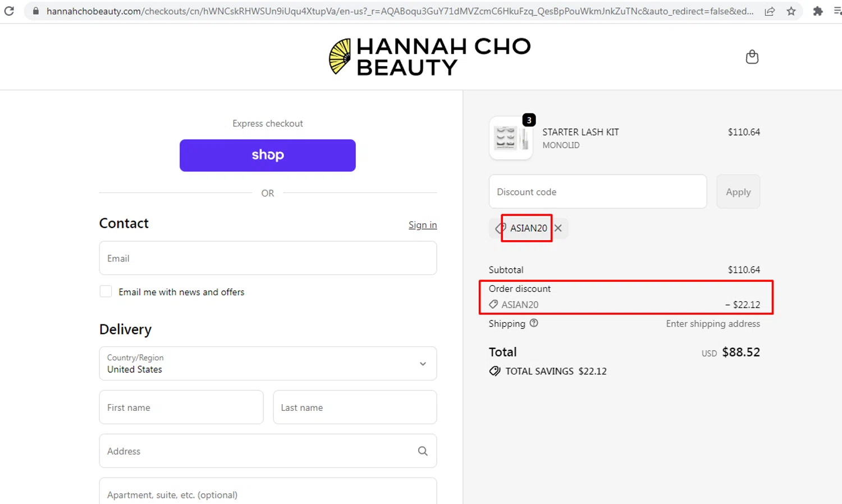Click the ASIAN20 applied code chip text
This screenshot has width=842, height=504.
(528, 228)
